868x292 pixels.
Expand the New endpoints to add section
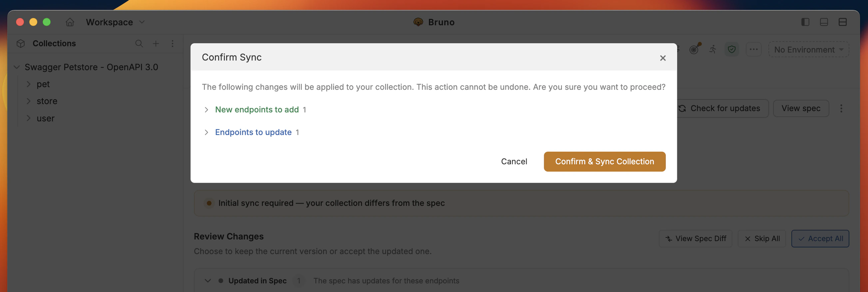click(207, 110)
